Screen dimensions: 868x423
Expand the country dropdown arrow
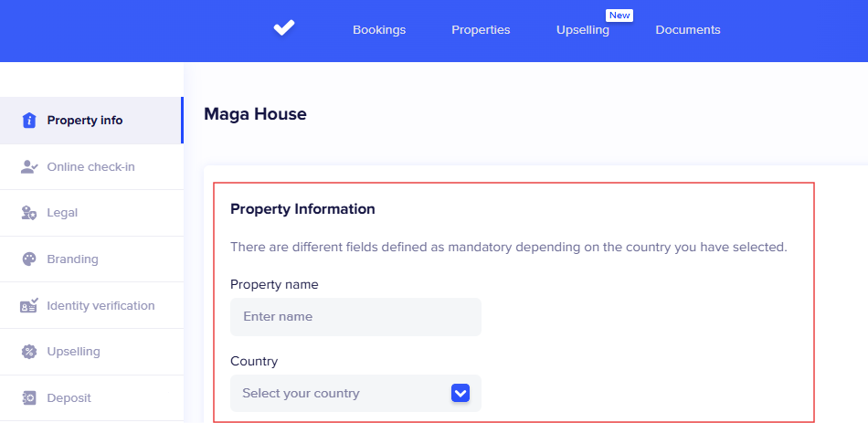460,393
